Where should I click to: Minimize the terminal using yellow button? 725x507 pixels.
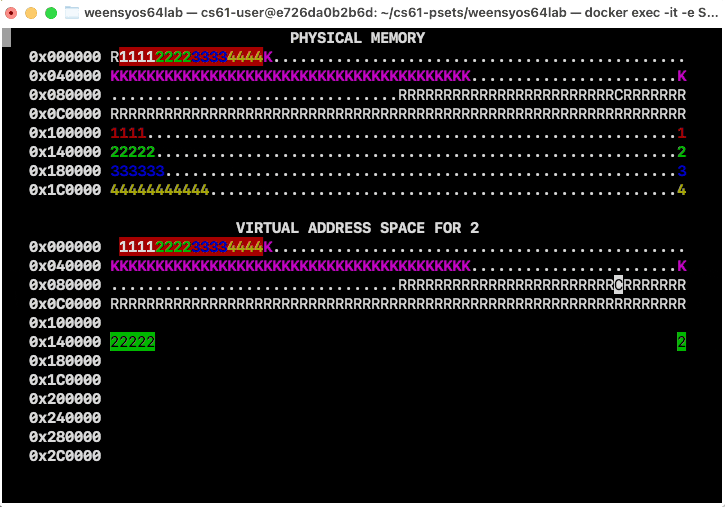[31, 12]
